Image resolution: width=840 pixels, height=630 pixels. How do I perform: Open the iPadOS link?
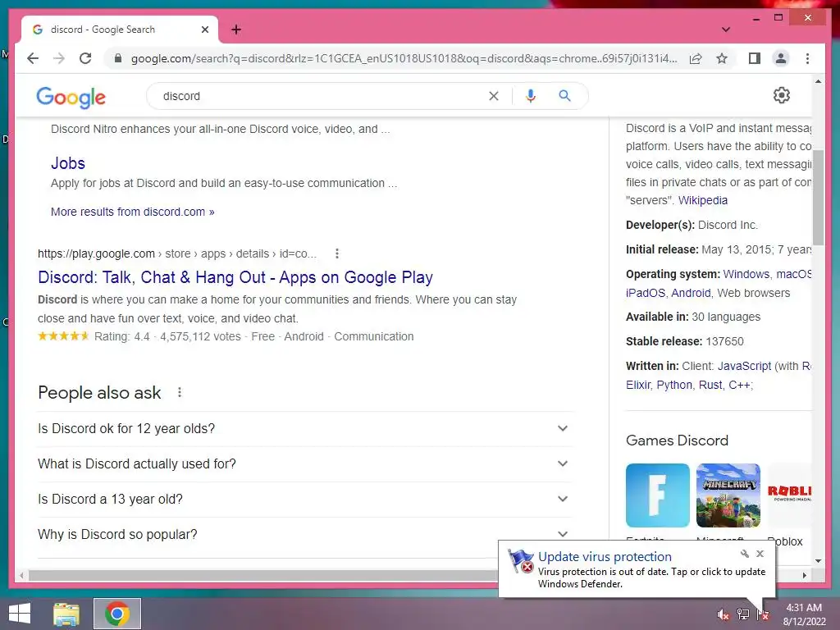point(646,293)
